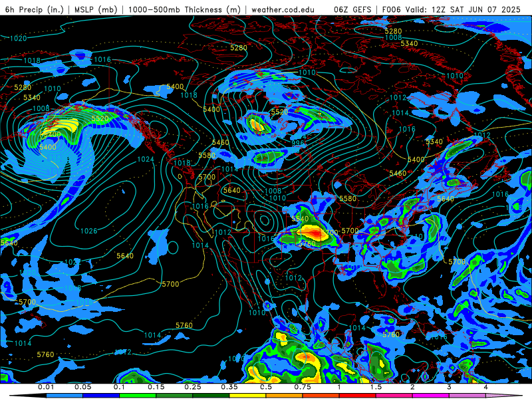
Task: Select the bright green 0.1–0.15 legend swatch
Action: click(138, 396)
